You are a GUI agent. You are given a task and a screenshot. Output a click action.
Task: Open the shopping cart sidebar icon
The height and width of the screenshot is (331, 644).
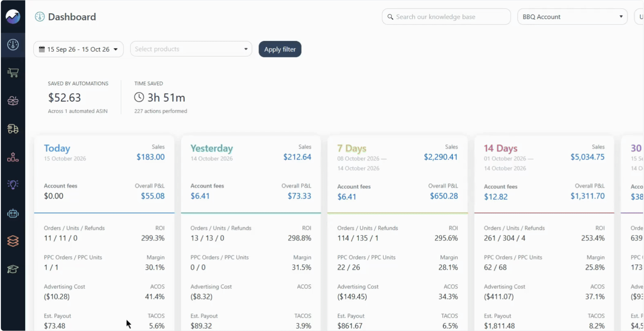point(13,73)
